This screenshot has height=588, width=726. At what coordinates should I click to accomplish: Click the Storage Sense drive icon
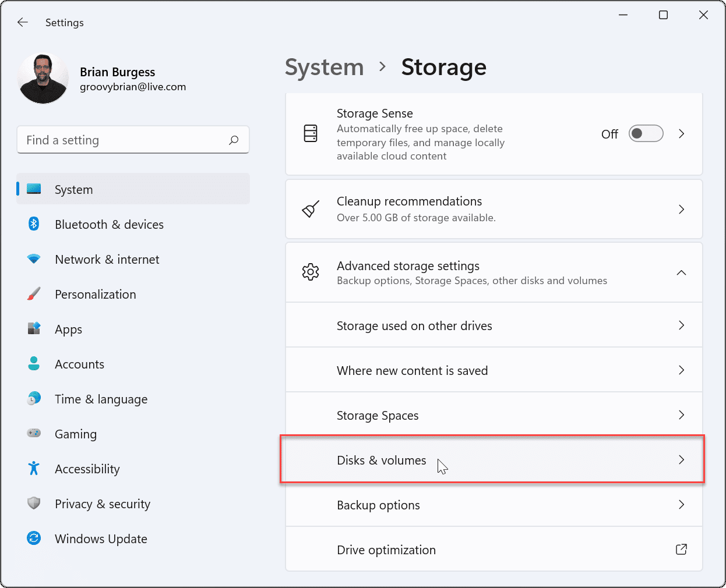[311, 133]
